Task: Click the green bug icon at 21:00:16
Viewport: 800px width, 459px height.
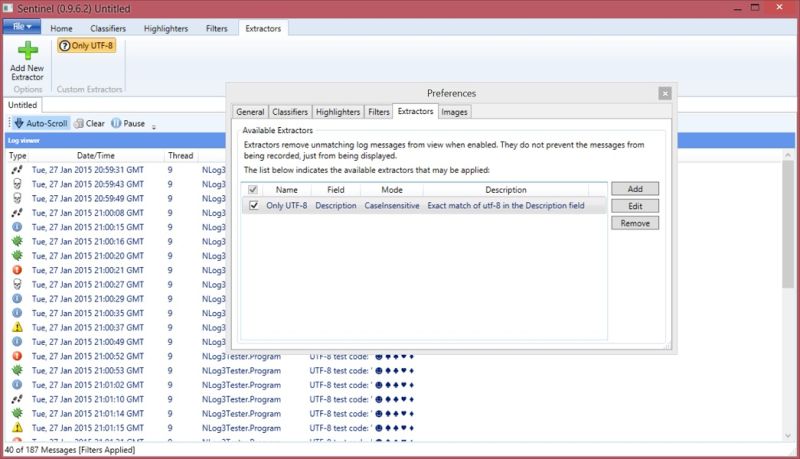Action: pos(17,241)
